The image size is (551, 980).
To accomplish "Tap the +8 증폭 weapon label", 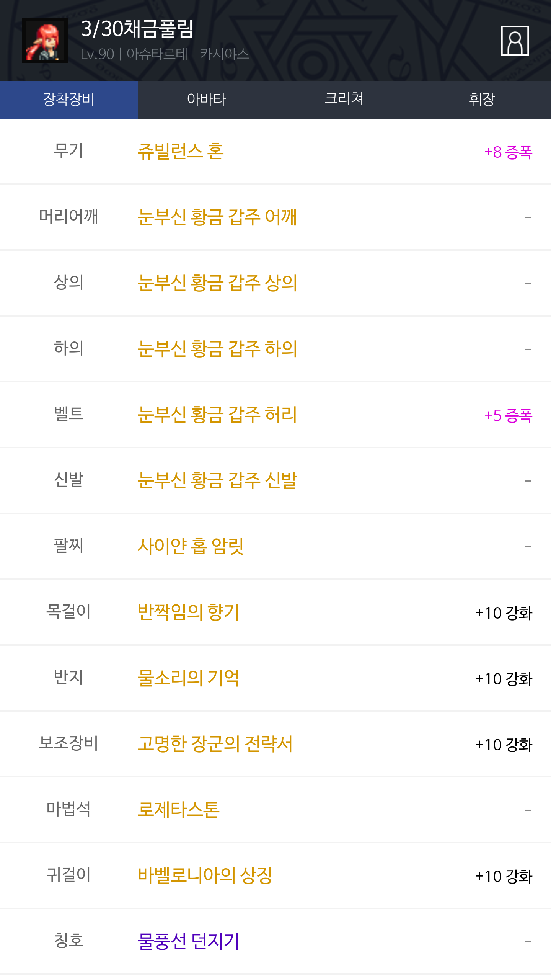I will click(x=508, y=152).
